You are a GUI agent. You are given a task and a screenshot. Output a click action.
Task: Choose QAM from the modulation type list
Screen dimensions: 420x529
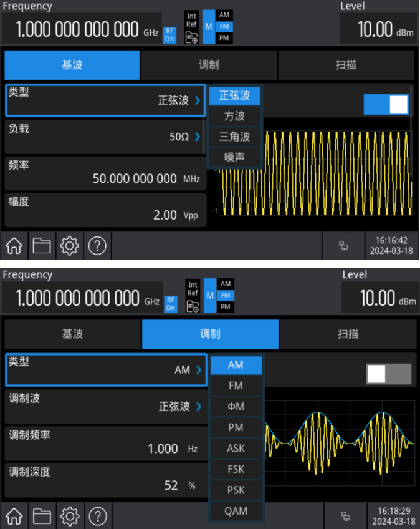coord(236,511)
